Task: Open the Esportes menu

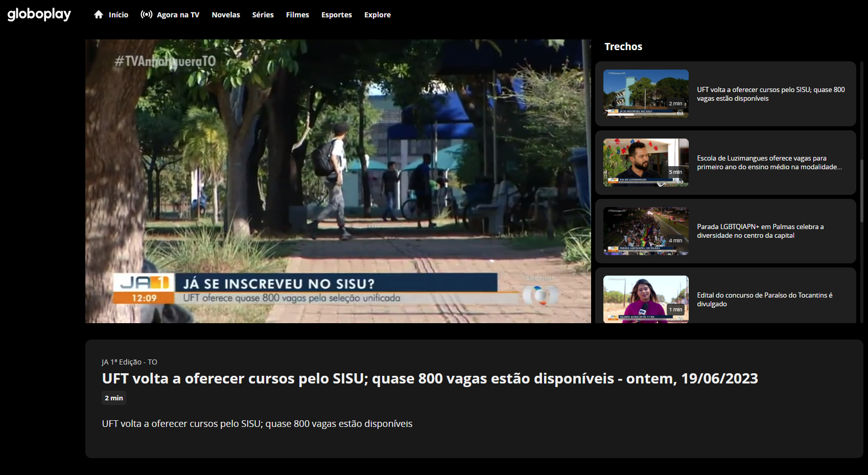Action: pos(337,15)
